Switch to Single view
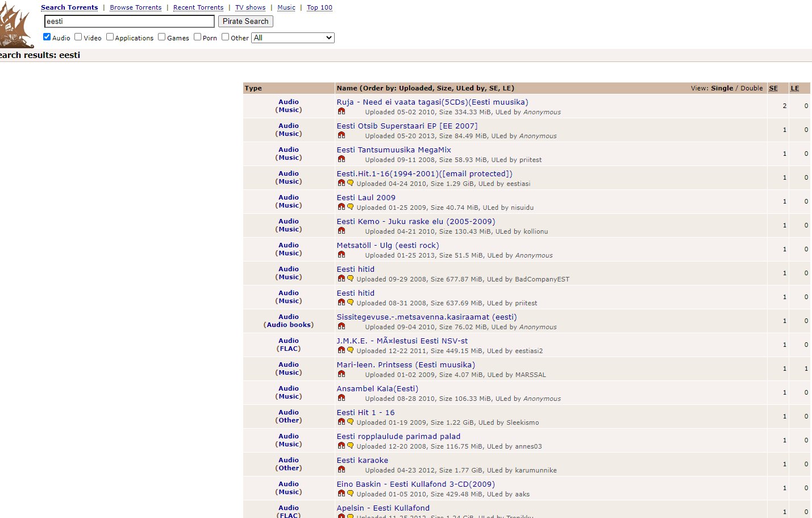This screenshot has width=812, height=518. [722, 88]
